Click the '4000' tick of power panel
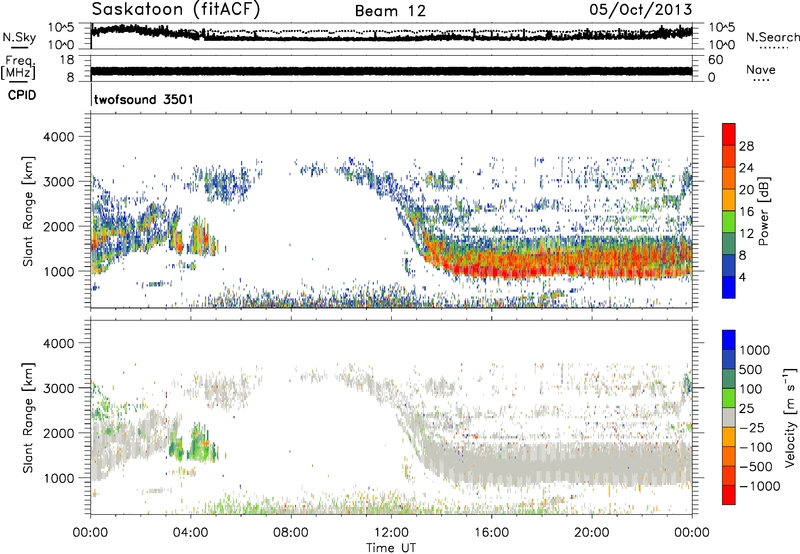 [x=58, y=137]
